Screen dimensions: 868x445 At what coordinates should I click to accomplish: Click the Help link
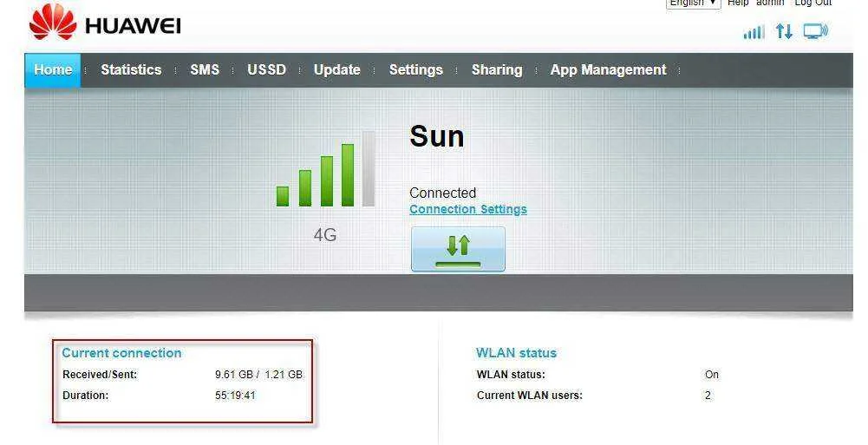(738, 3)
